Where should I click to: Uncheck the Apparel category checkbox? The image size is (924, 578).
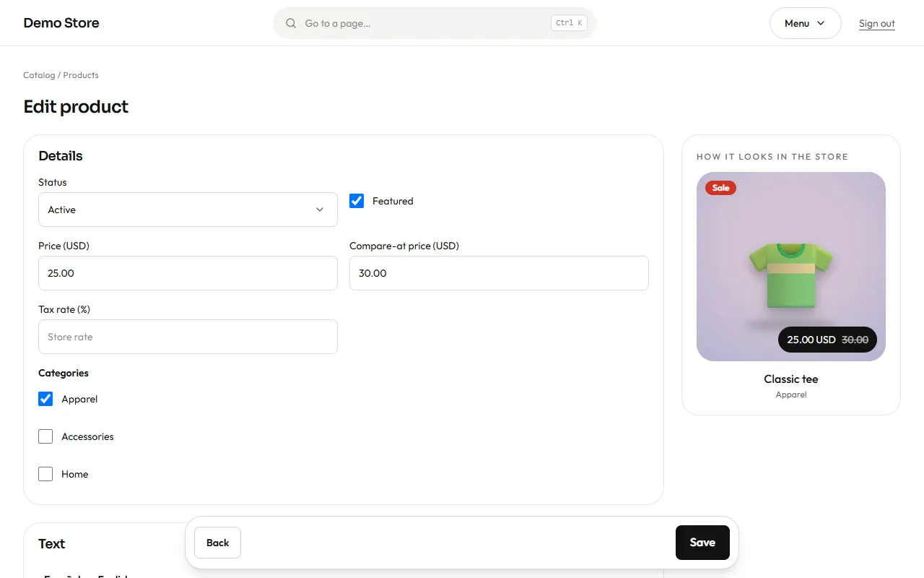pyautogui.click(x=45, y=399)
